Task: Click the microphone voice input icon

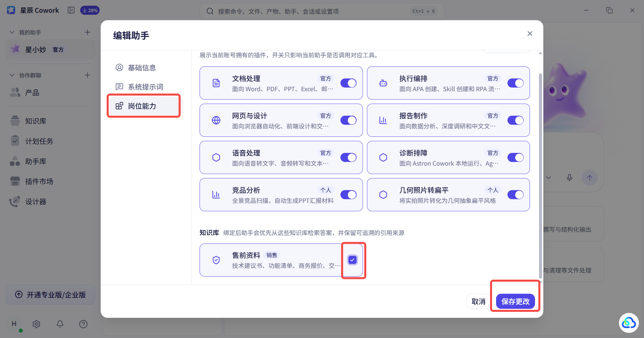Action: tap(570, 178)
